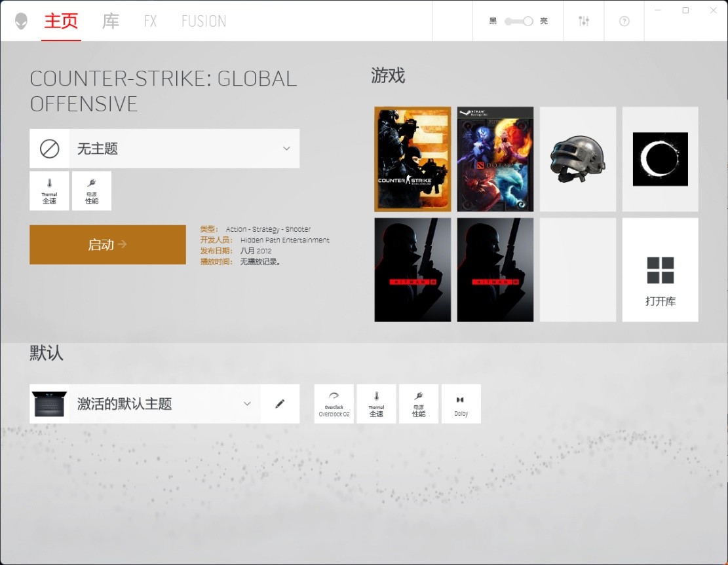Open the 库 tab
The image size is (728, 565).
coord(111,22)
